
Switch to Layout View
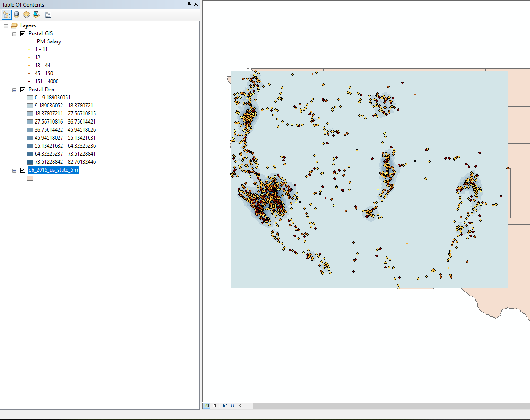pos(214,405)
